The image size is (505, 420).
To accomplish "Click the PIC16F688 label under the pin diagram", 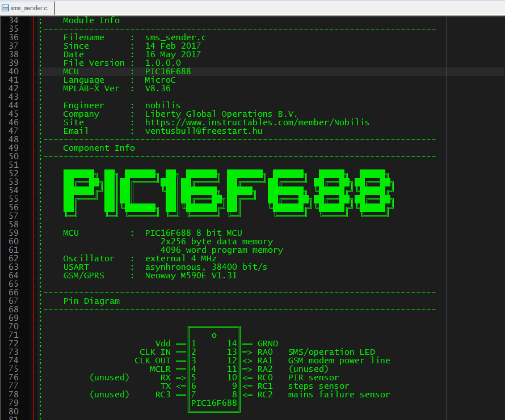I will [x=214, y=403].
